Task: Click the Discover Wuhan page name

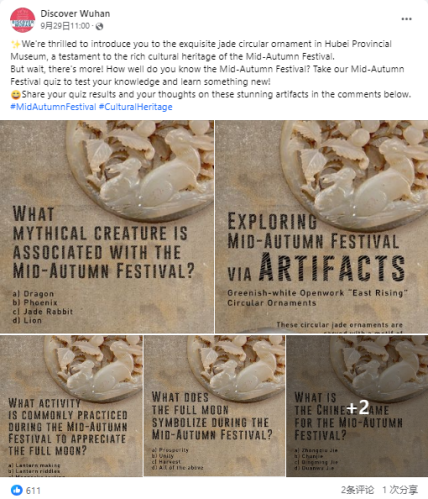Action: tap(75, 14)
